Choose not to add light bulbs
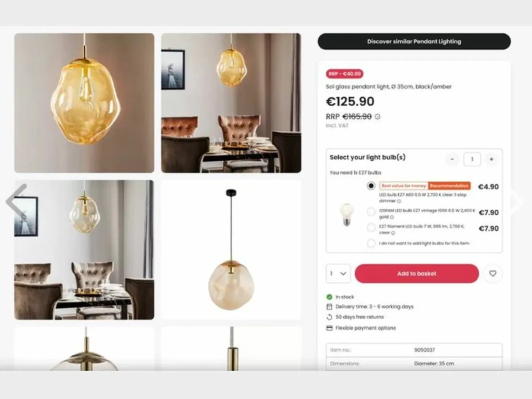 point(371,243)
